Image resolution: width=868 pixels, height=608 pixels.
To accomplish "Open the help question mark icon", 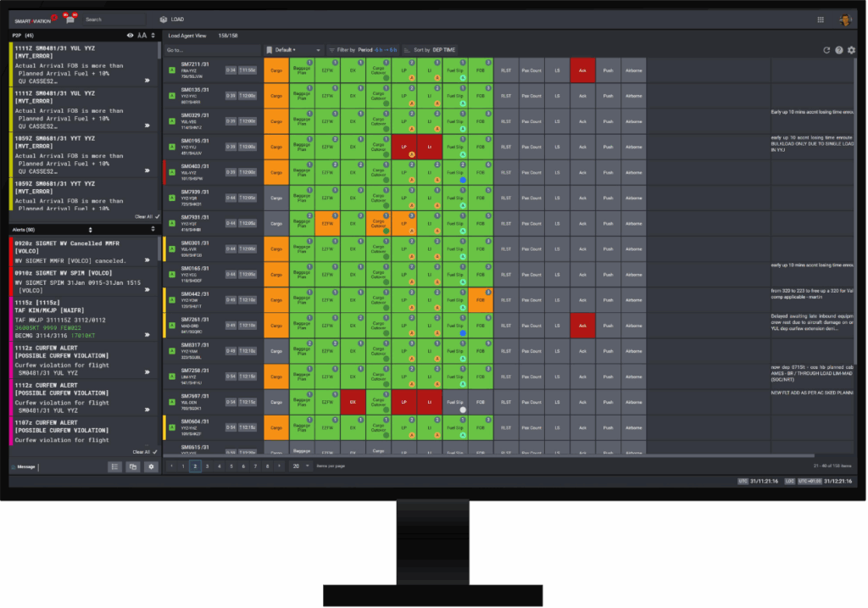I will pos(839,50).
